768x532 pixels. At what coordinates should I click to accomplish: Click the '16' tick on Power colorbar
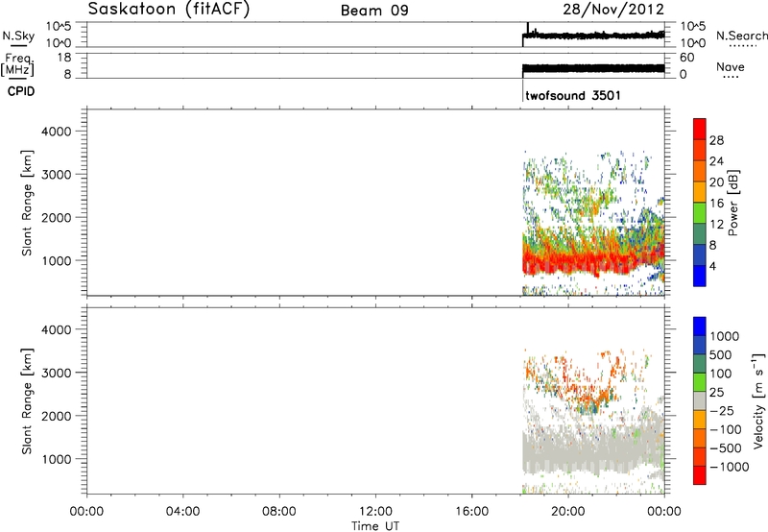(x=716, y=204)
